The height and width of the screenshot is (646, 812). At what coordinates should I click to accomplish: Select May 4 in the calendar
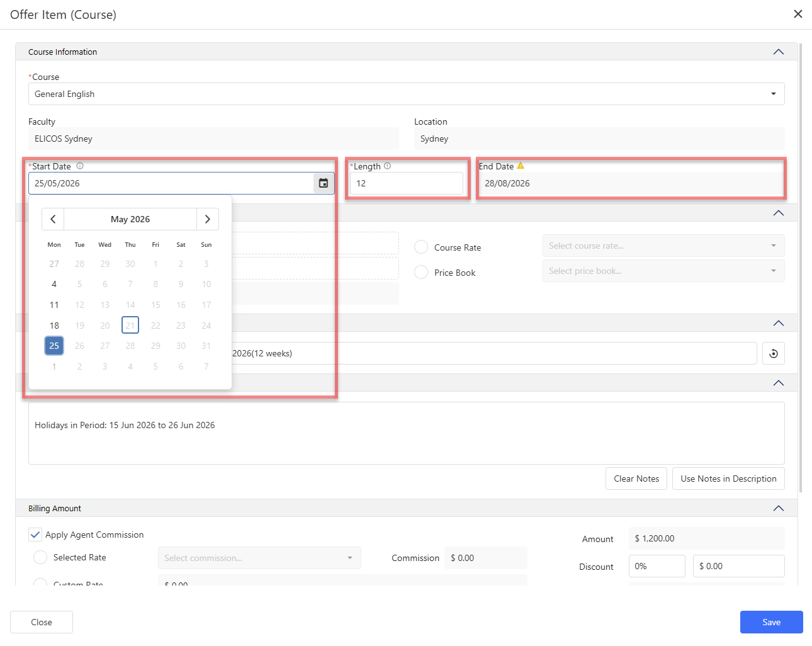(54, 284)
